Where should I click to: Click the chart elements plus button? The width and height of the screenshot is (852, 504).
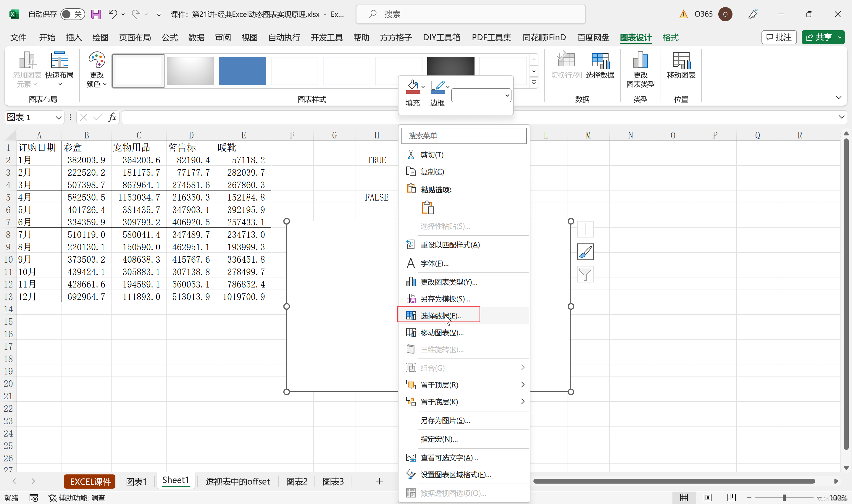point(585,229)
